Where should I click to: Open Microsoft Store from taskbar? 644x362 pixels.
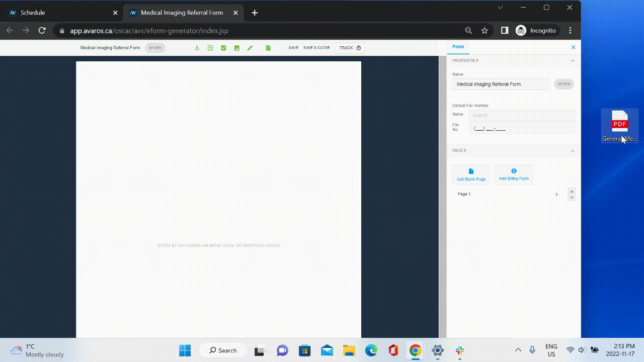pyautogui.click(x=304, y=350)
